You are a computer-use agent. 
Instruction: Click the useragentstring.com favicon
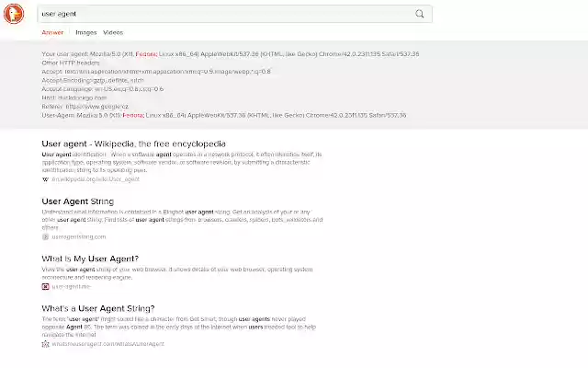pos(45,237)
